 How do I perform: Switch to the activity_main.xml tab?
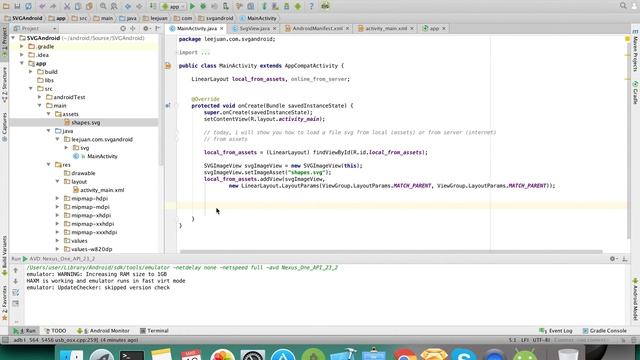[386, 29]
